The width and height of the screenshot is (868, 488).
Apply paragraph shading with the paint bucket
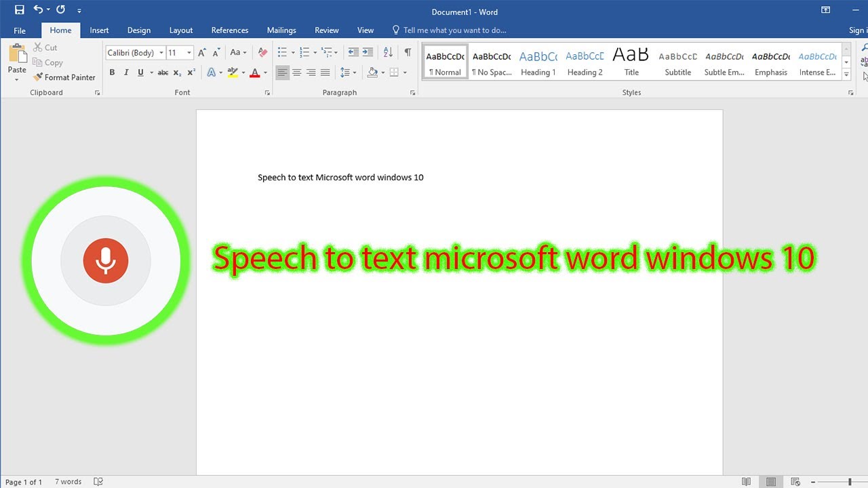point(372,73)
